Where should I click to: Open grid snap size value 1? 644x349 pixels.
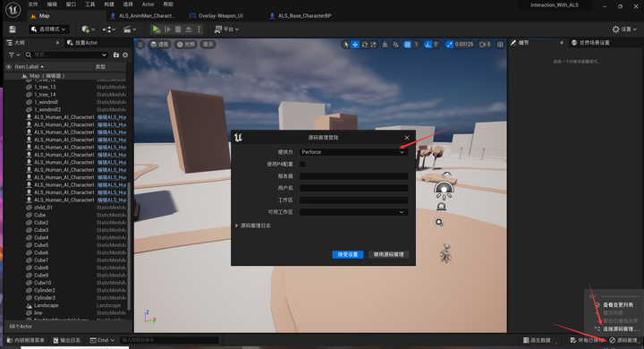(416, 45)
